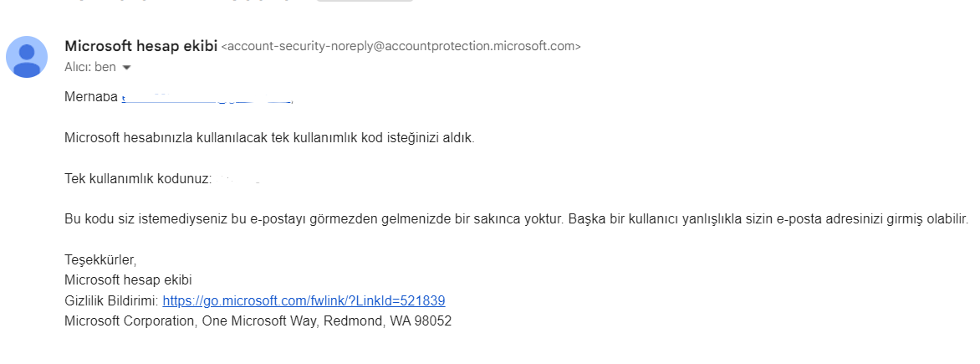Click the gray label chip at top edge

[x=365, y=1]
